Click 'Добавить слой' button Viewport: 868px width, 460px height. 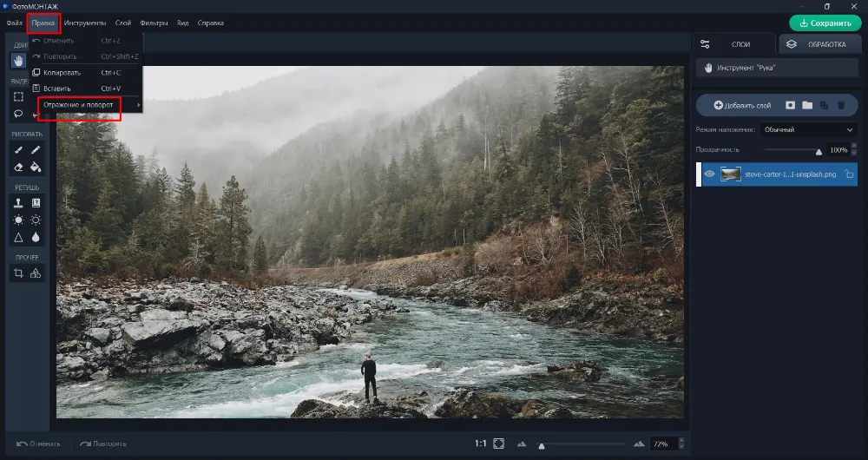(742, 105)
